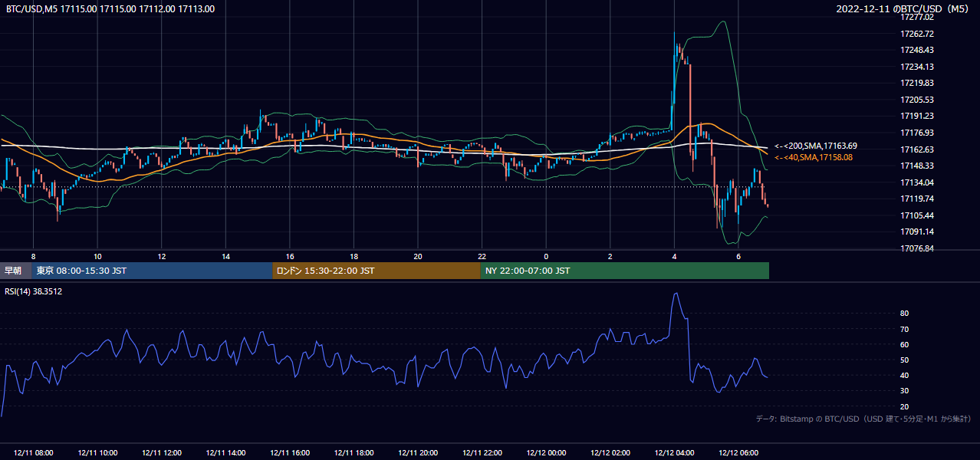Click price axis value 17091.14
The width and height of the screenshot is (980, 460).
(917, 232)
